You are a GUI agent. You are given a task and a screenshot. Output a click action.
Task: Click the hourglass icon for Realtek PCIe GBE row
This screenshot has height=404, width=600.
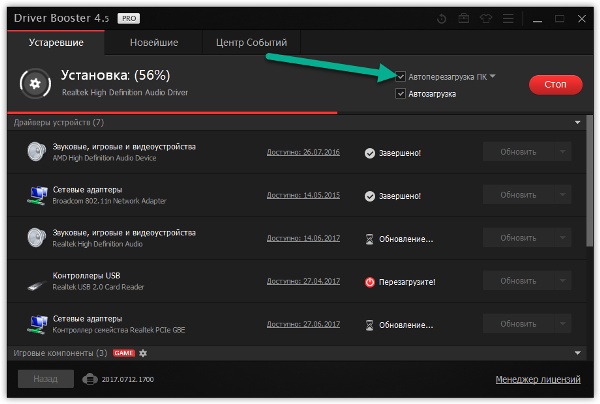[369, 325]
